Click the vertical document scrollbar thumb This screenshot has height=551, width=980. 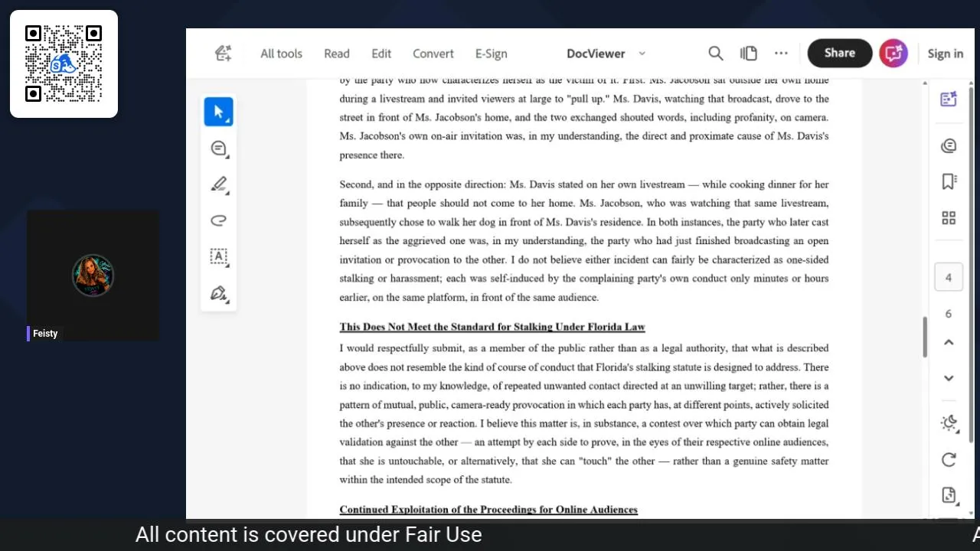point(924,337)
